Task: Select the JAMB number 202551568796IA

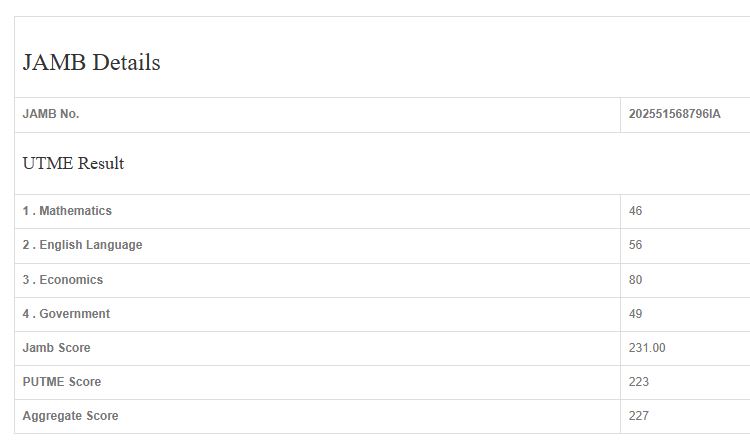Action: click(x=674, y=114)
